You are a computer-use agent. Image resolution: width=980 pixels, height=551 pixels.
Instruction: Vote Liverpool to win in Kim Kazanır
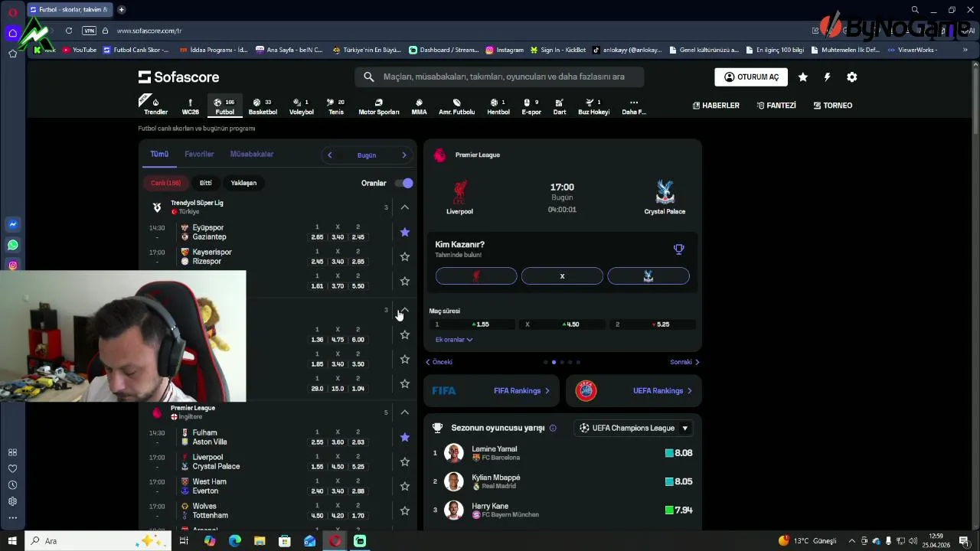[x=476, y=276]
